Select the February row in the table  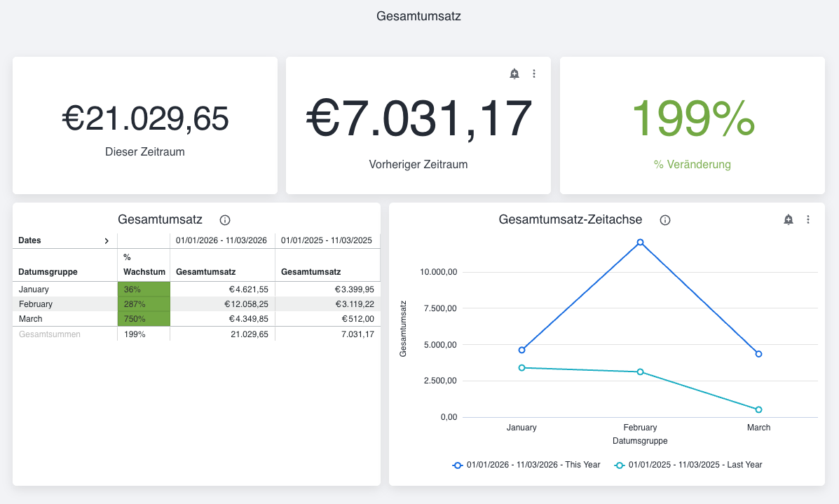pyautogui.click(x=36, y=304)
